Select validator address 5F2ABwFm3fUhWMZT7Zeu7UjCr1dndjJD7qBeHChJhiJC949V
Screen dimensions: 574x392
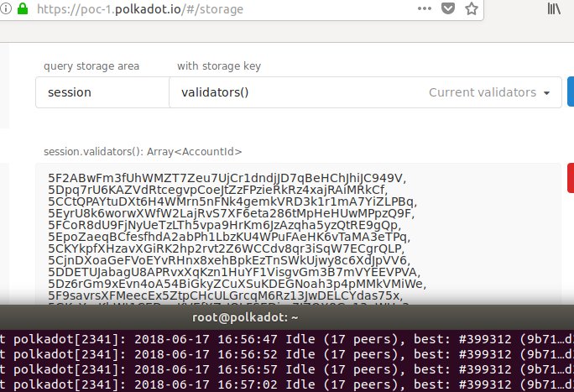click(x=227, y=178)
